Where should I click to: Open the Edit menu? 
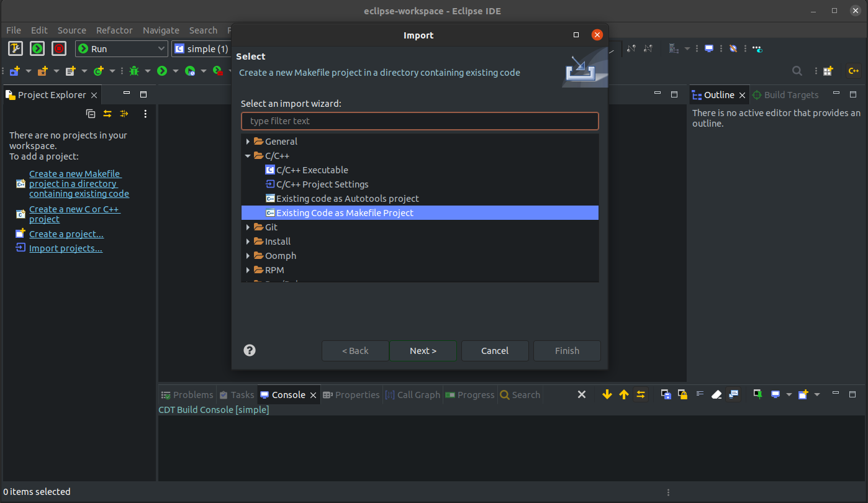(x=39, y=30)
